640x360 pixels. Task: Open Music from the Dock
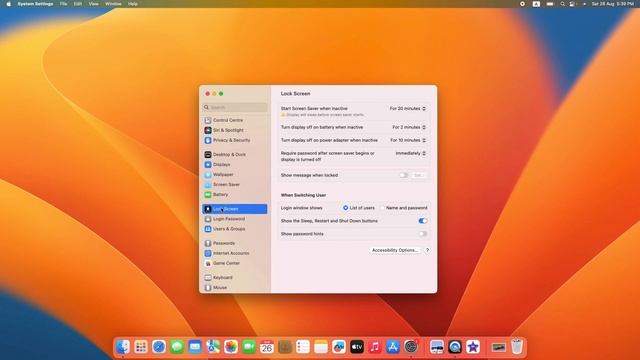375,347
